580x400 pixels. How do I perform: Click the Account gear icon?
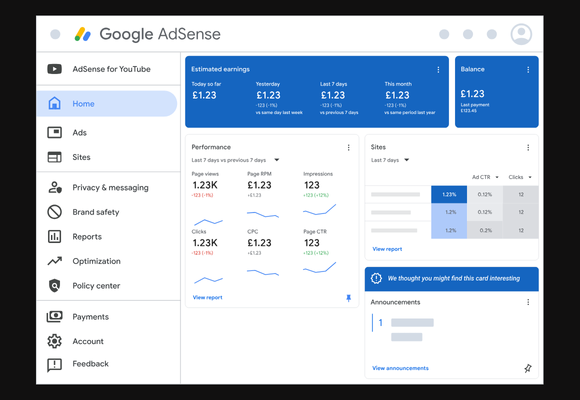tap(54, 341)
